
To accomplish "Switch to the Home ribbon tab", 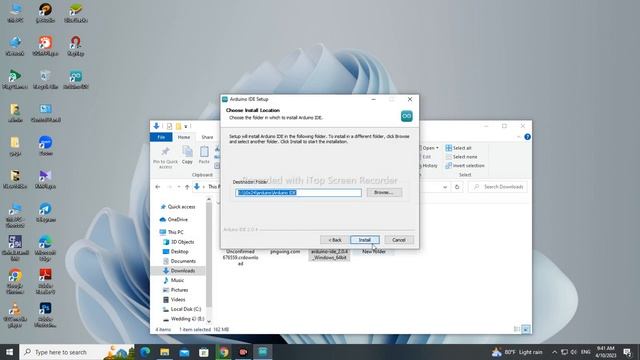I will coord(184,137).
